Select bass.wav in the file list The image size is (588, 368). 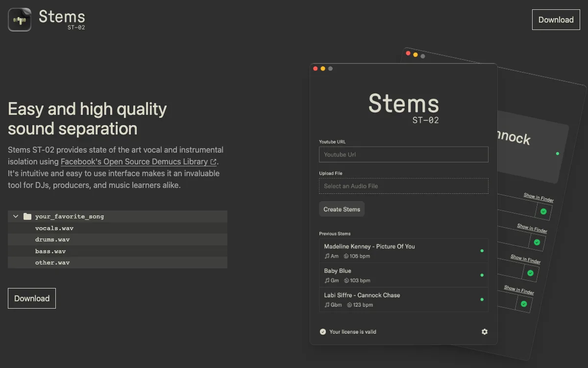click(x=118, y=251)
